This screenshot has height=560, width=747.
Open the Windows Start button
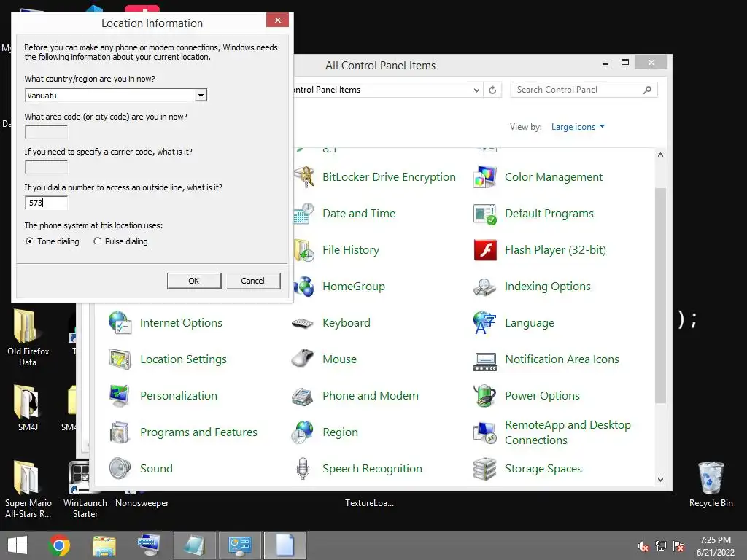18,545
